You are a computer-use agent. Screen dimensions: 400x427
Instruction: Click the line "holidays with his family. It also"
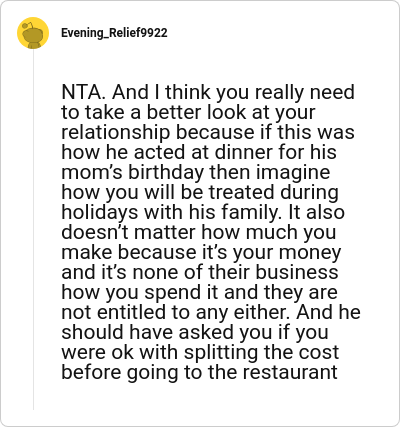(x=203, y=212)
